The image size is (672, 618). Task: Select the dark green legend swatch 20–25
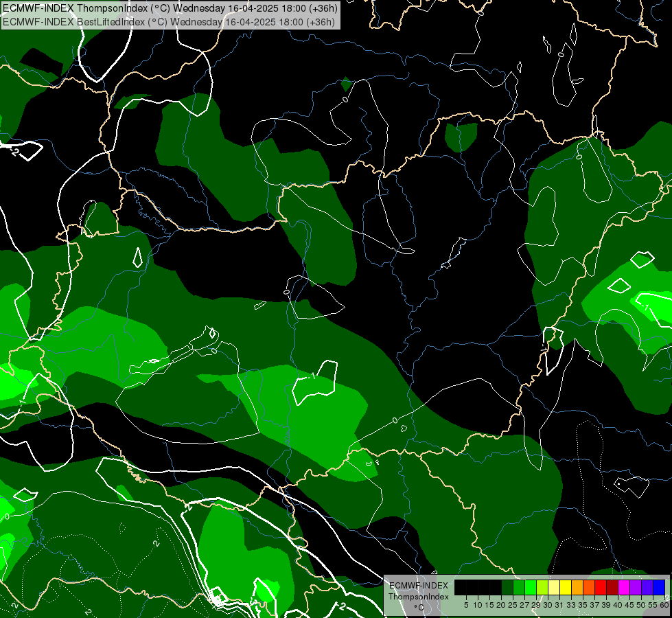[507, 588]
